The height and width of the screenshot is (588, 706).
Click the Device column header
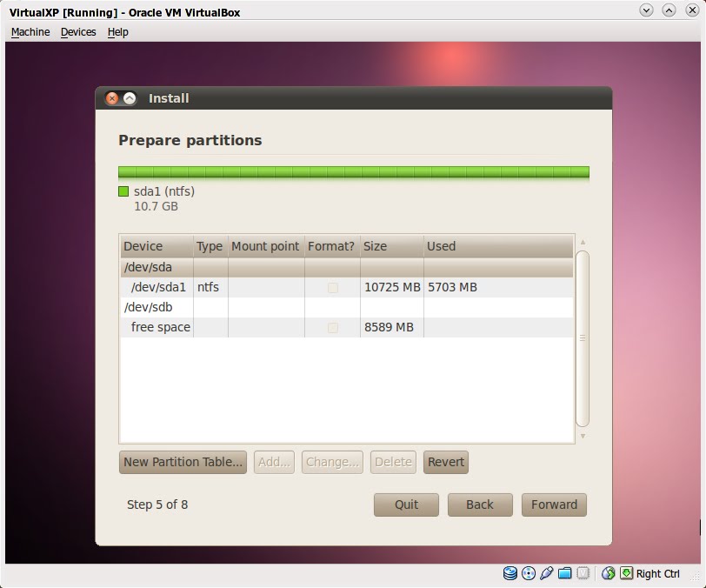tap(157, 246)
